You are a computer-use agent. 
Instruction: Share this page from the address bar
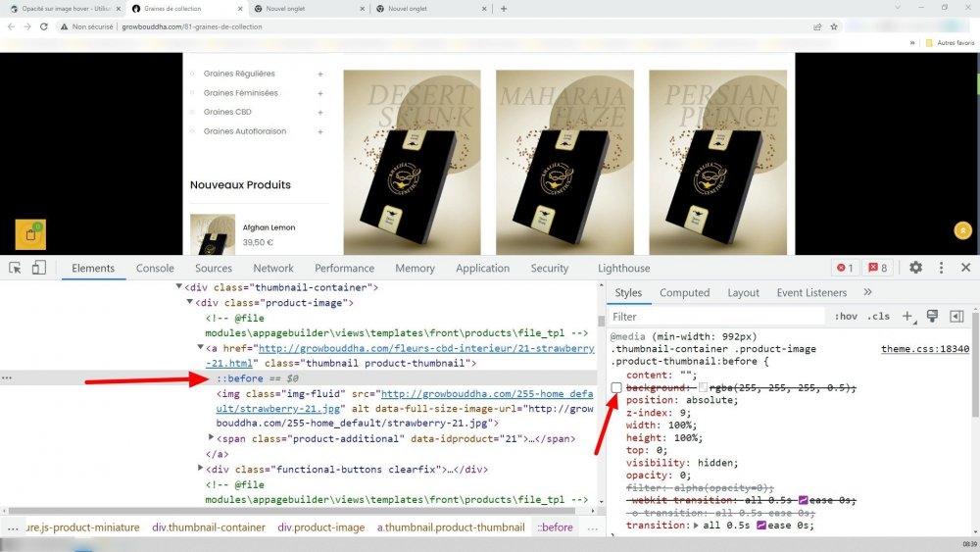click(x=817, y=26)
